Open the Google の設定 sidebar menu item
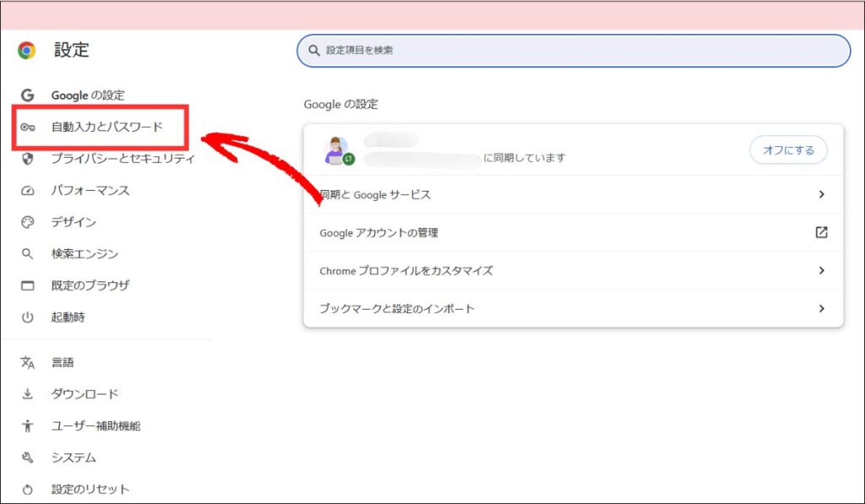This screenshot has height=504, width=865. 87,95
